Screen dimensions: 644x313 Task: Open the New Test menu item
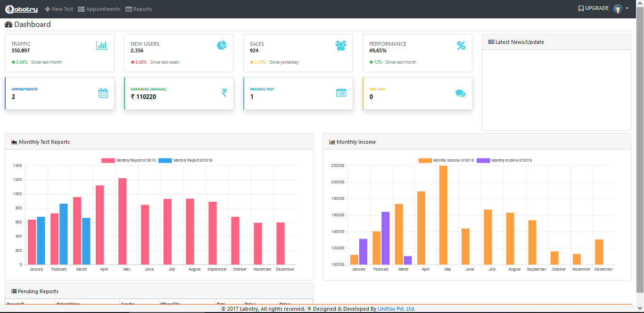59,9
